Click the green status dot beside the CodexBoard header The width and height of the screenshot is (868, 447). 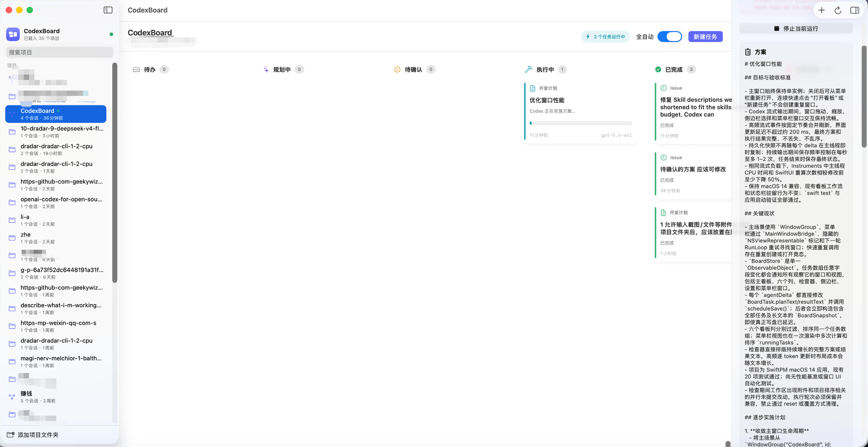[111, 34]
